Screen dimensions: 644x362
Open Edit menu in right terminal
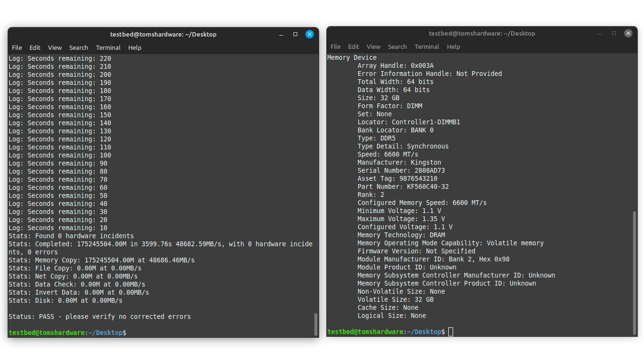[354, 47]
